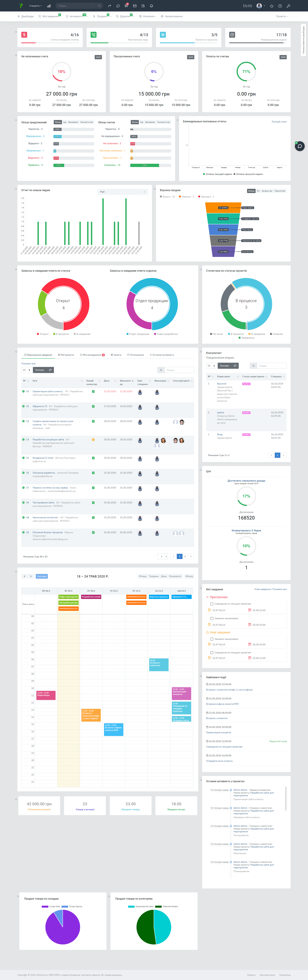Click the green comment badge of task 41

point(93,406)
